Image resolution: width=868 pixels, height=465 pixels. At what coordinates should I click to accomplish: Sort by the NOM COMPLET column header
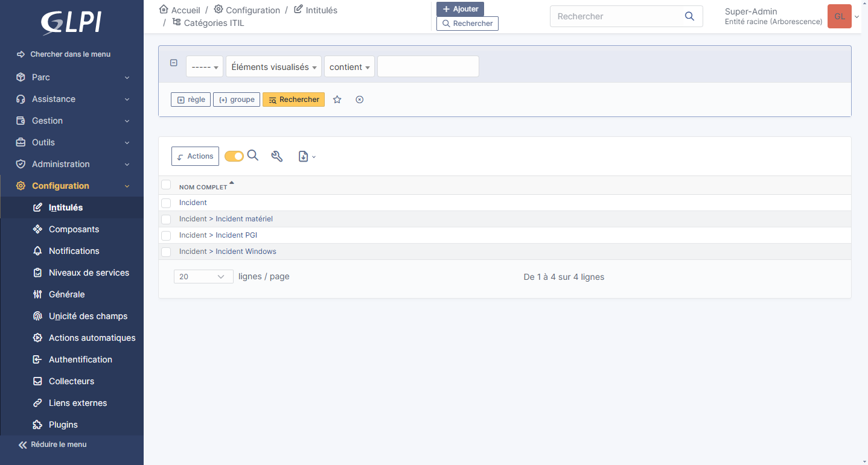(x=203, y=187)
